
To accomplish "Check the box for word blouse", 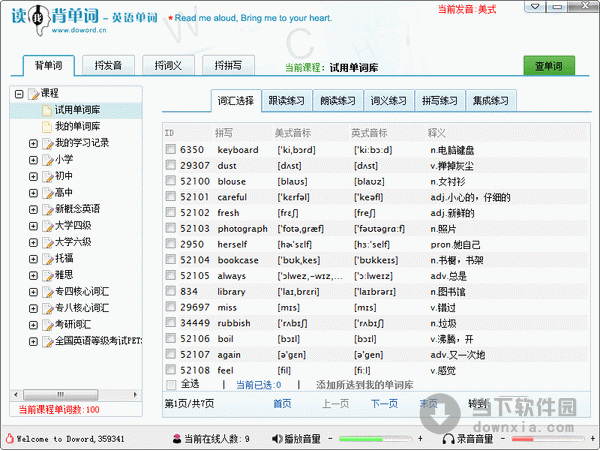I will point(171,181).
